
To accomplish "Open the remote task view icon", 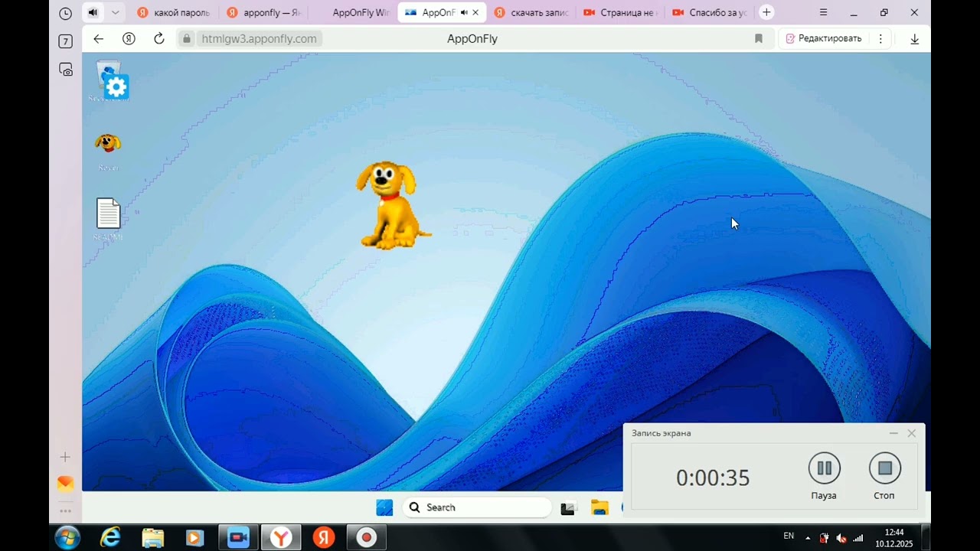I will coord(568,508).
